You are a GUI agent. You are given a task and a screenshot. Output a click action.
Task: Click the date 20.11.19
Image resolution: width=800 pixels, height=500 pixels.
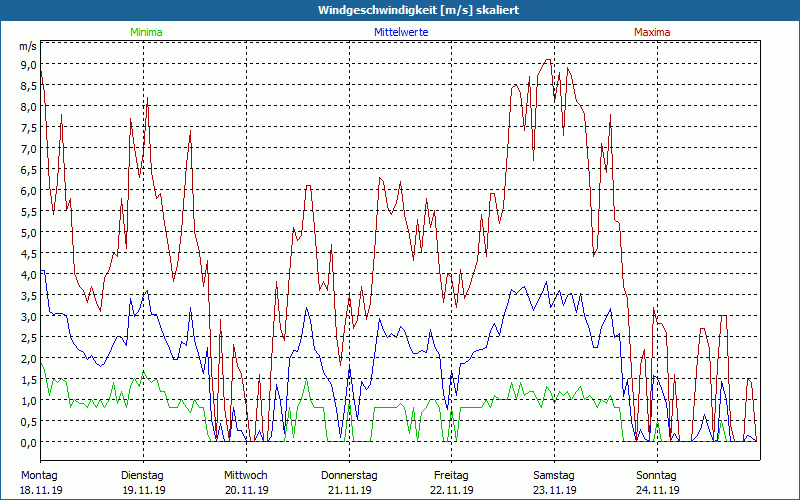click(x=247, y=490)
